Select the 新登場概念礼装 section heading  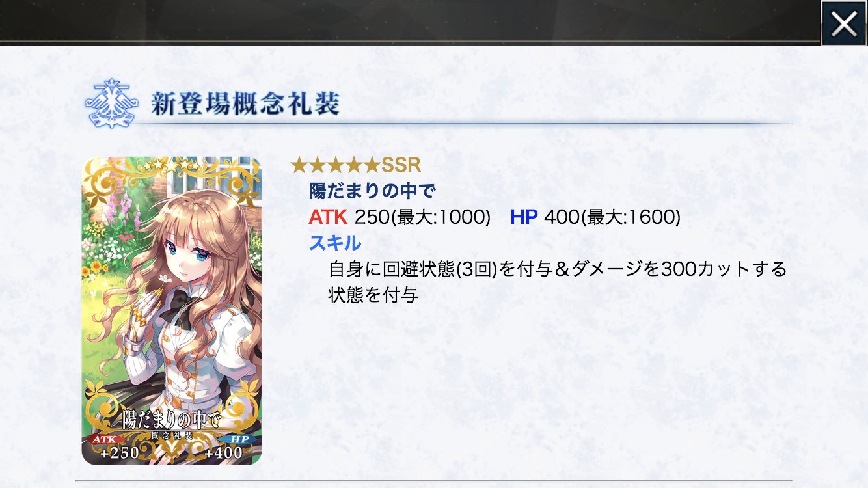[245, 105]
